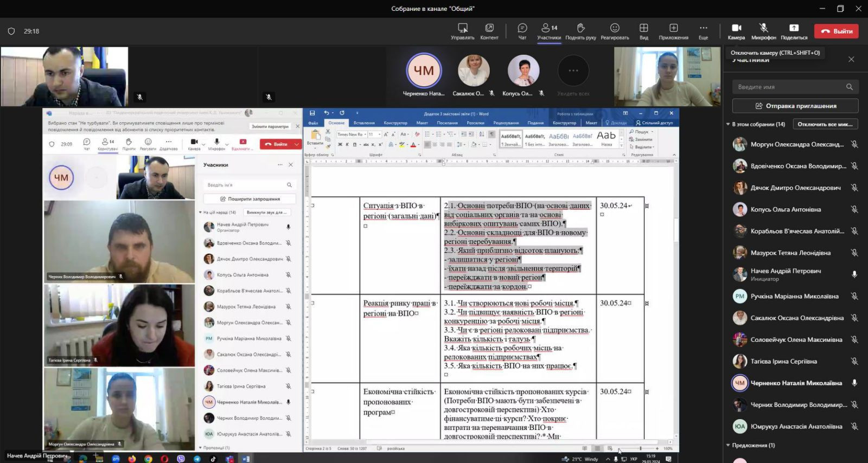Image resolution: width=868 pixels, height=463 pixels.
Task: Toggle the mic icon next to Начев Андрій Петрович
Action: tap(854, 274)
